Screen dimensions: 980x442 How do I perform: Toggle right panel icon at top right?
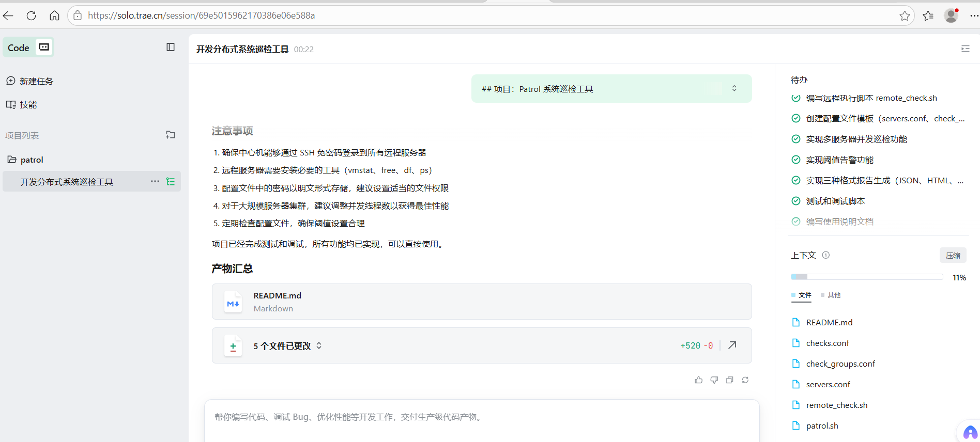click(965, 49)
